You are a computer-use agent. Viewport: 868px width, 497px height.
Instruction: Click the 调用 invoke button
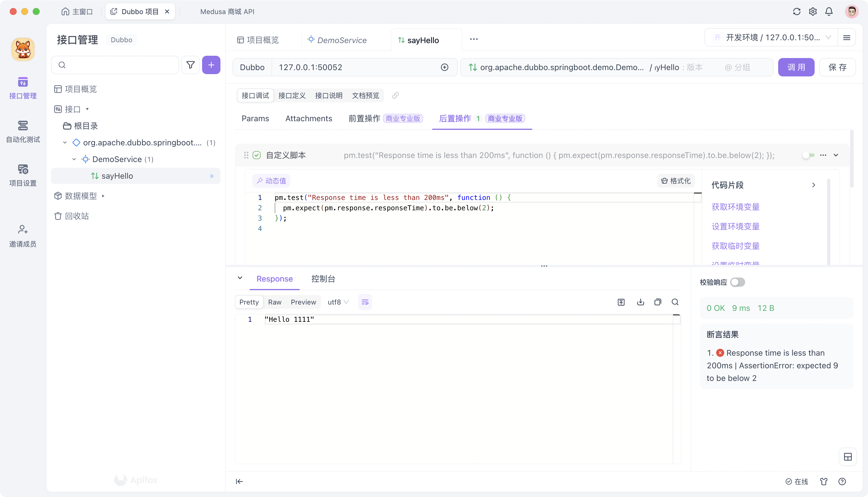(796, 67)
